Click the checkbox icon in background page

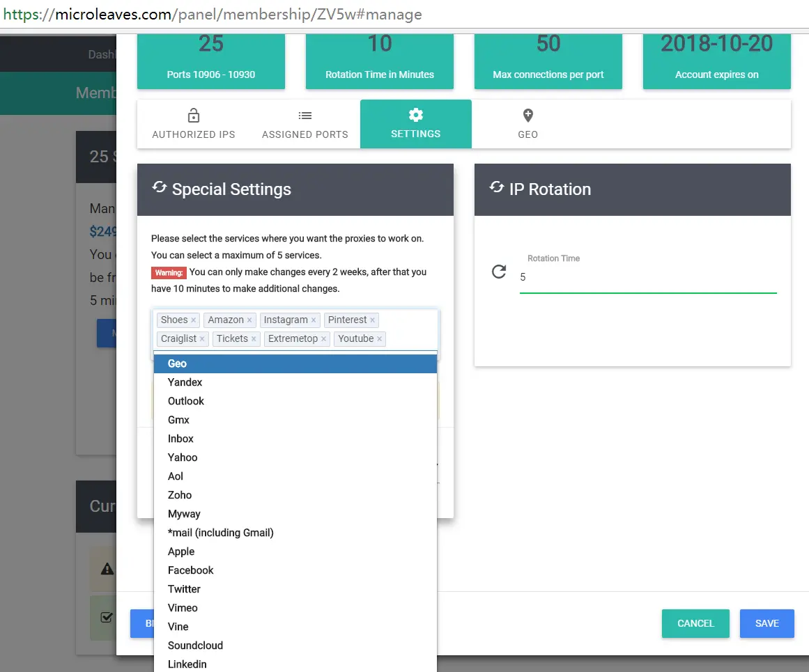[x=107, y=617]
